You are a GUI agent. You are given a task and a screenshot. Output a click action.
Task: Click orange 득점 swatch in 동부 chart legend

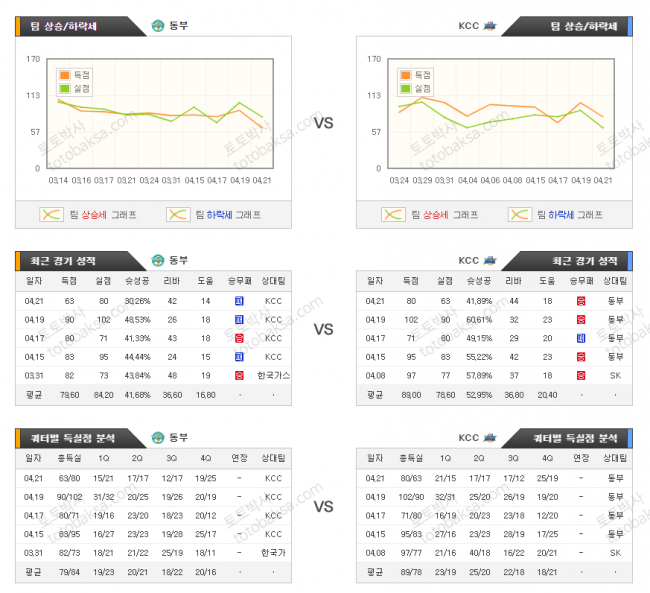[x=64, y=75]
